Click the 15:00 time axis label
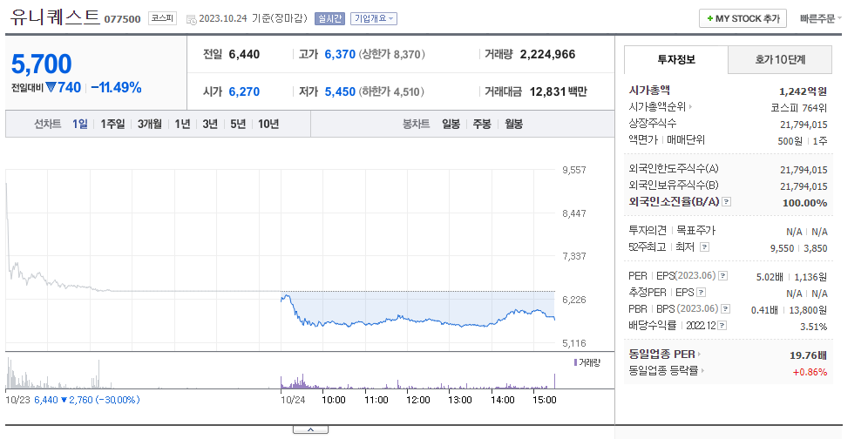868x439 pixels. [x=544, y=400]
